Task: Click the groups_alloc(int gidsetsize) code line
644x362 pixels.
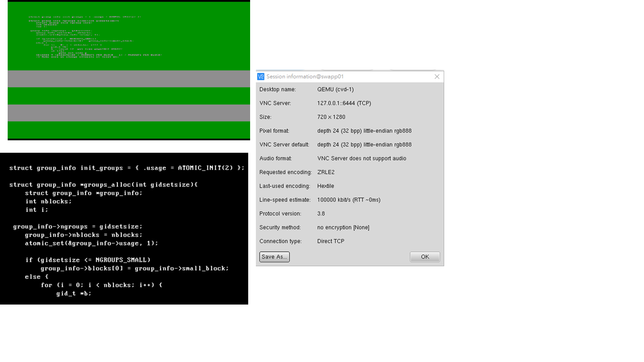Action: point(103,185)
